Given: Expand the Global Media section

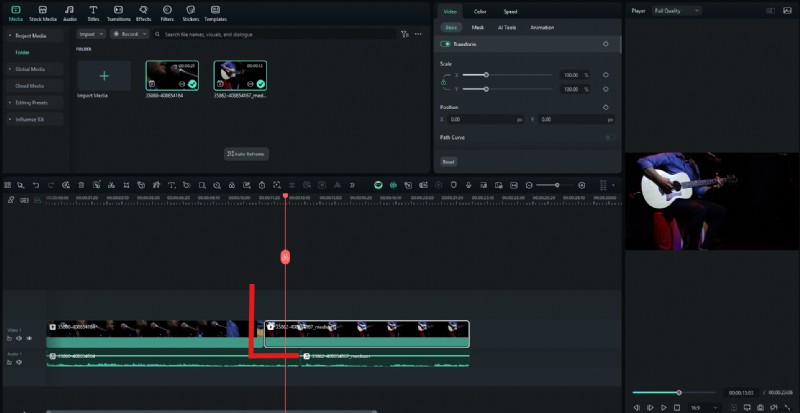Looking at the screenshot, I should (10, 69).
